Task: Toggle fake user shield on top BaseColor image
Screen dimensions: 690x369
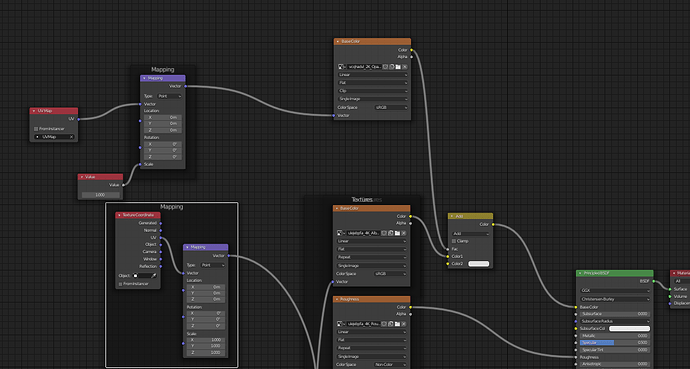Action: 385,67
